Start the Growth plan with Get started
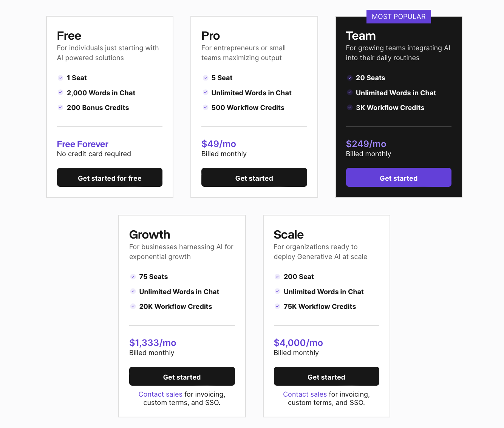The image size is (504, 428). [182, 376]
